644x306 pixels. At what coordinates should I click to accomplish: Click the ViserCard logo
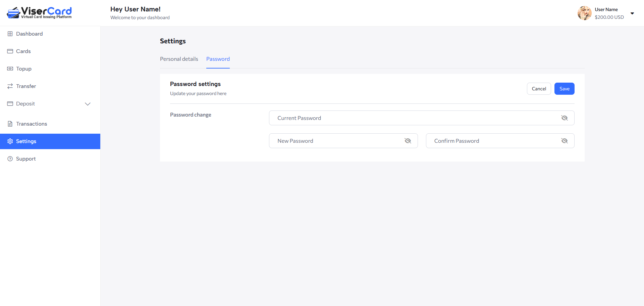click(39, 13)
